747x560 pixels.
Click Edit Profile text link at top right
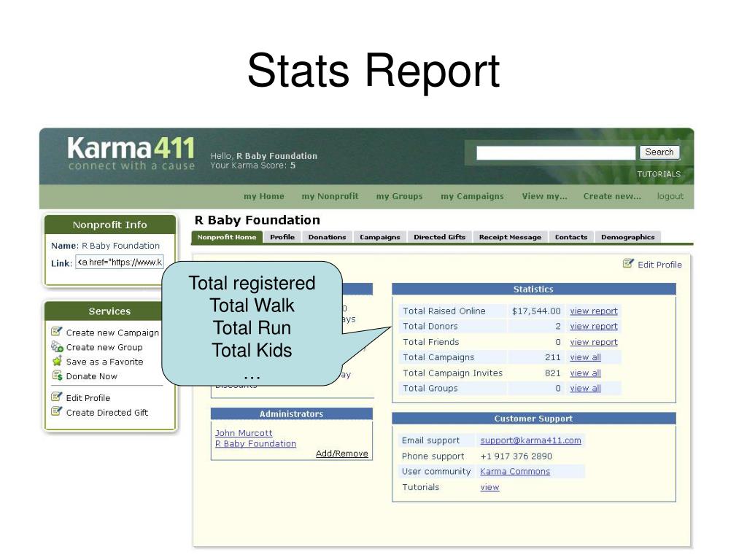659,265
